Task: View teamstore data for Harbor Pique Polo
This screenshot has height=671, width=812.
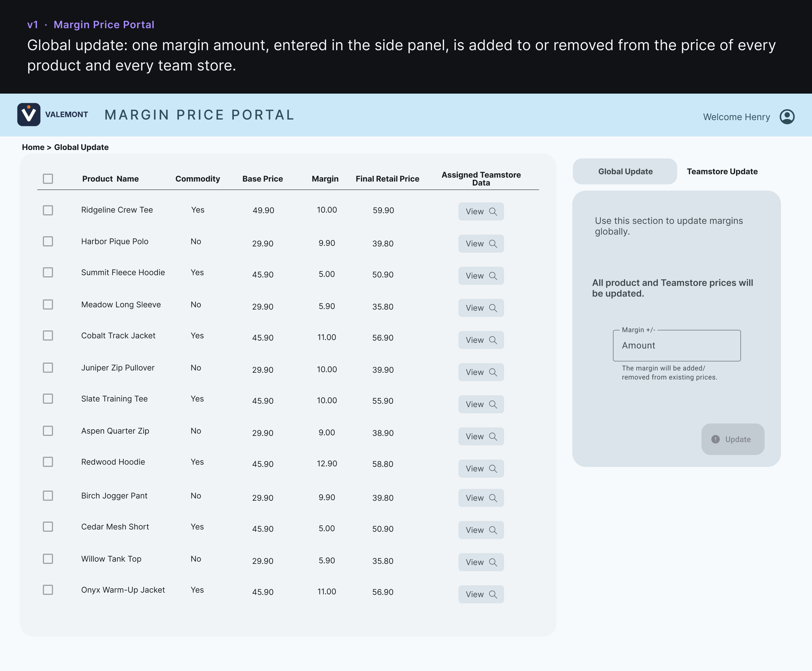Action: (481, 244)
